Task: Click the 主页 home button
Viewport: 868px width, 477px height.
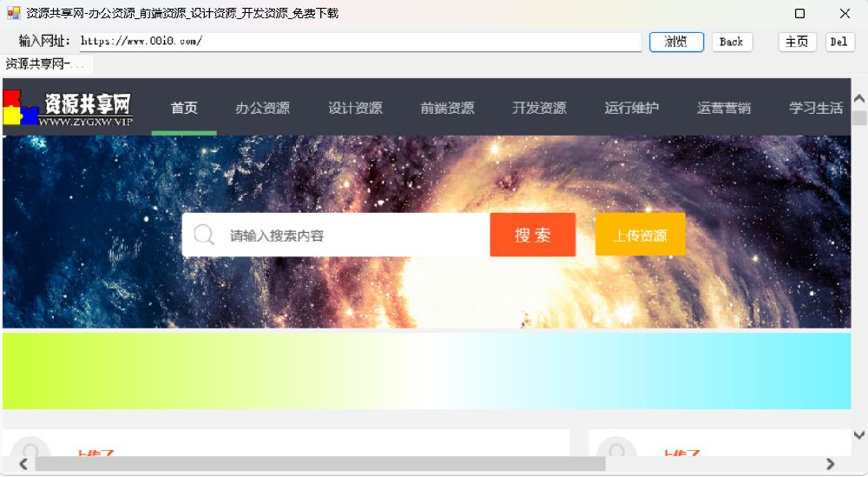Action: [797, 42]
